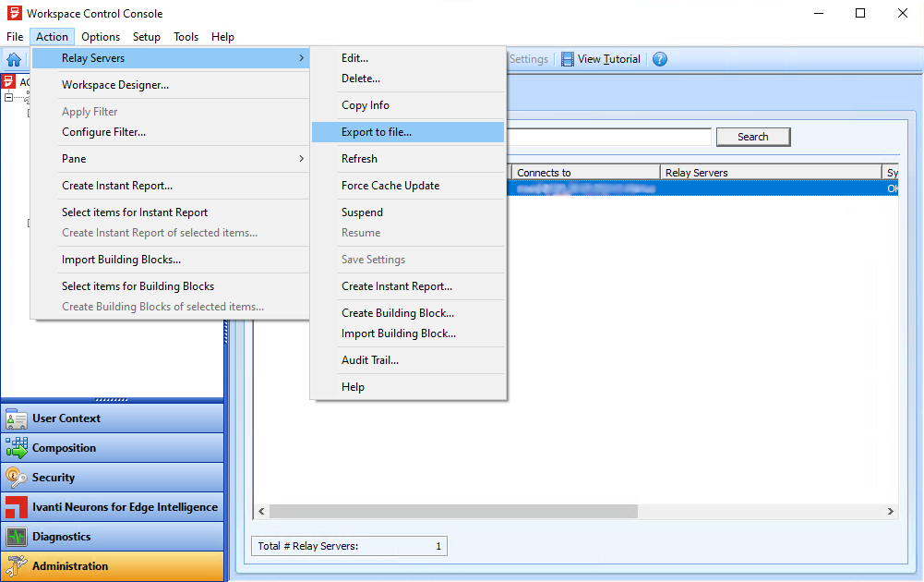Click the Search button
Viewport: 924px width, 582px height.
click(753, 136)
